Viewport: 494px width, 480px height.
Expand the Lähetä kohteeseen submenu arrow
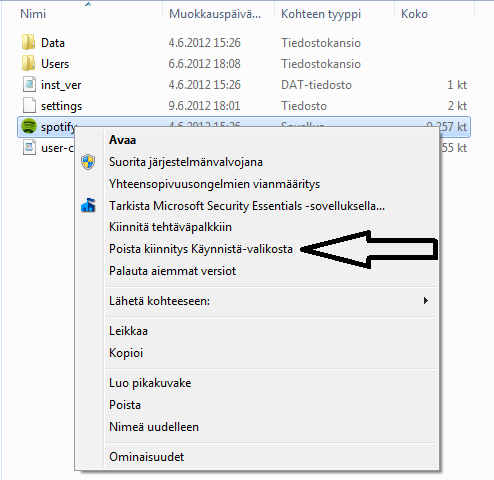[x=425, y=301]
